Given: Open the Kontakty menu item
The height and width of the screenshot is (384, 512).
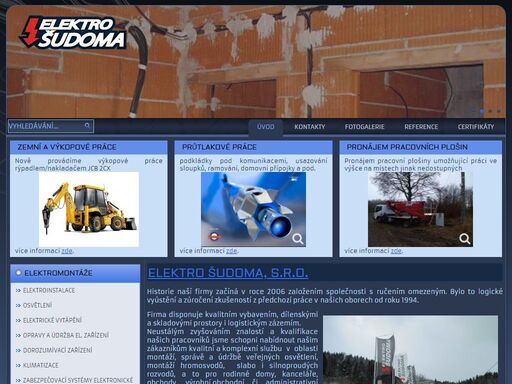Looking at the screenshot, I should tap(310, 127).
